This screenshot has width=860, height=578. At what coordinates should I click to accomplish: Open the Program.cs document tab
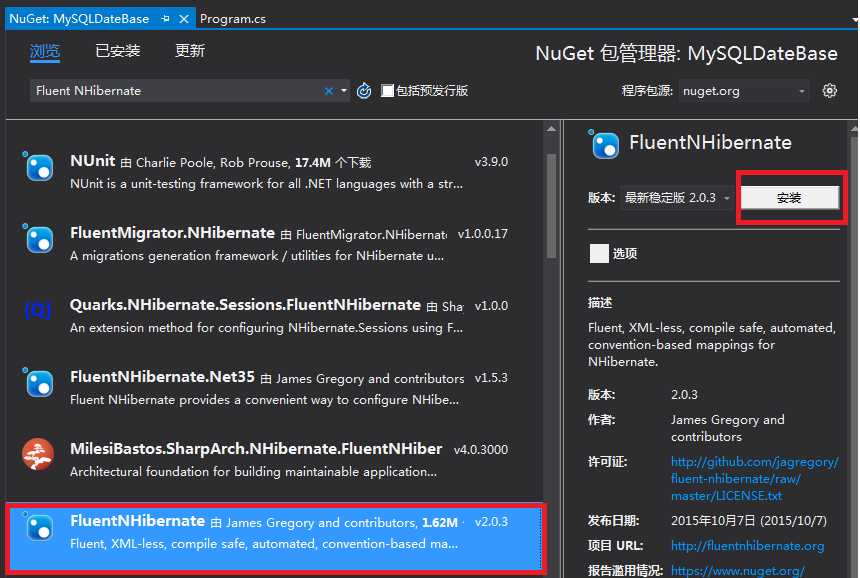tap(233, 19)
